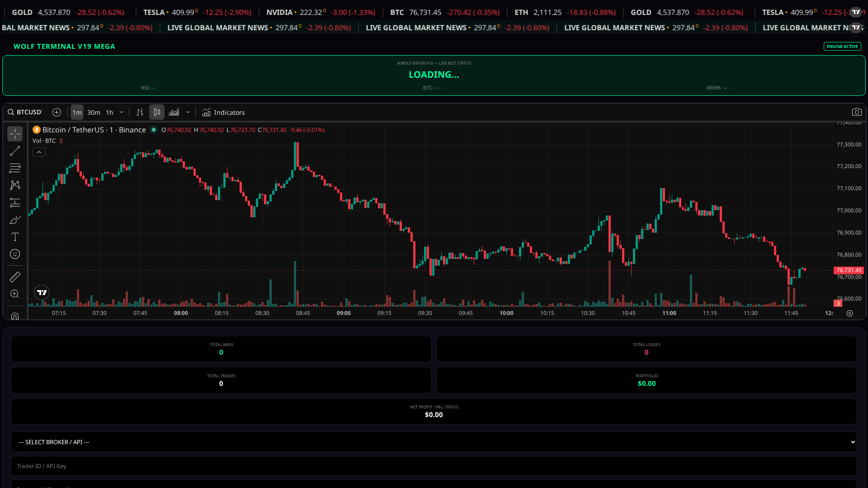The image size is (868, 488).
Task: Open the emoji icons tool
Action: [15, 254]
